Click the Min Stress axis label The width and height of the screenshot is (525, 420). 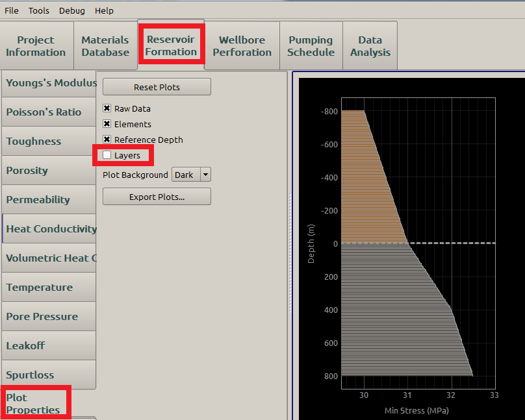click(x=416, y=410)
